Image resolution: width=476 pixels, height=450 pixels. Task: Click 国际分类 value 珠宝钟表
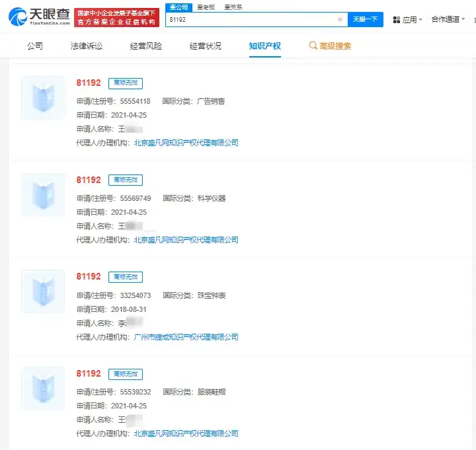[x=212, y=295]
